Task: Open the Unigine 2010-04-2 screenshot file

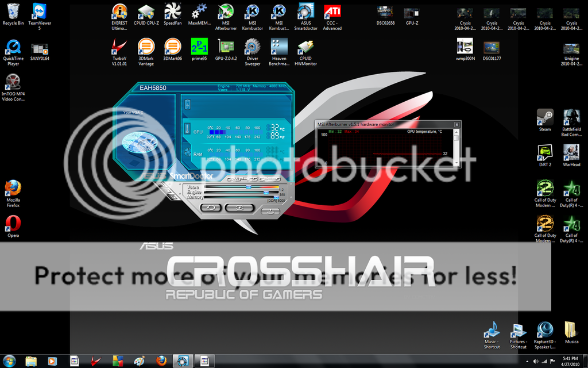Action: (571, 54)
